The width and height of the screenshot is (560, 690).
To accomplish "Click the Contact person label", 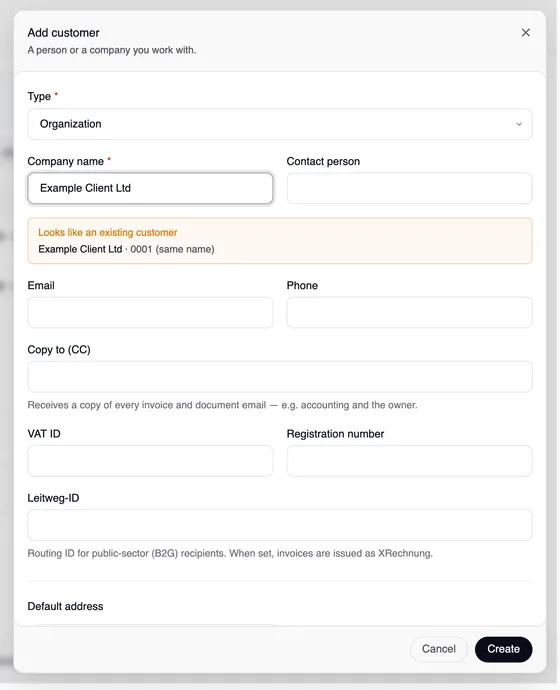I will click(x=323, y=161).
